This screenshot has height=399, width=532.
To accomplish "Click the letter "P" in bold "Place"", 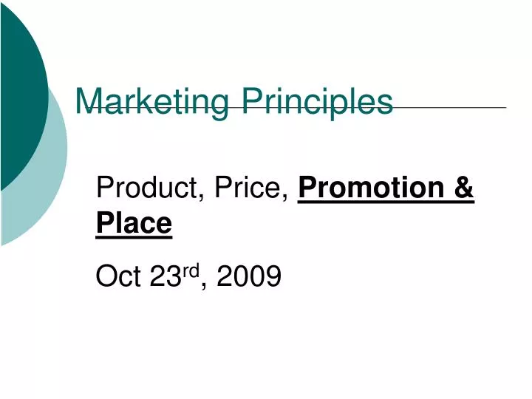I will 105,222.
